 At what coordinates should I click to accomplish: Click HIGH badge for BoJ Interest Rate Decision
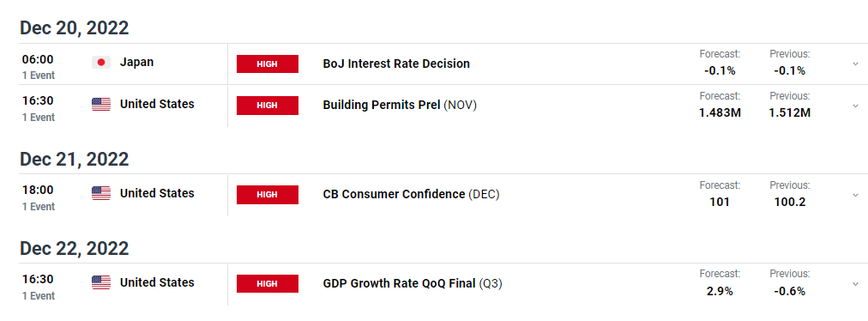(268, 64)
